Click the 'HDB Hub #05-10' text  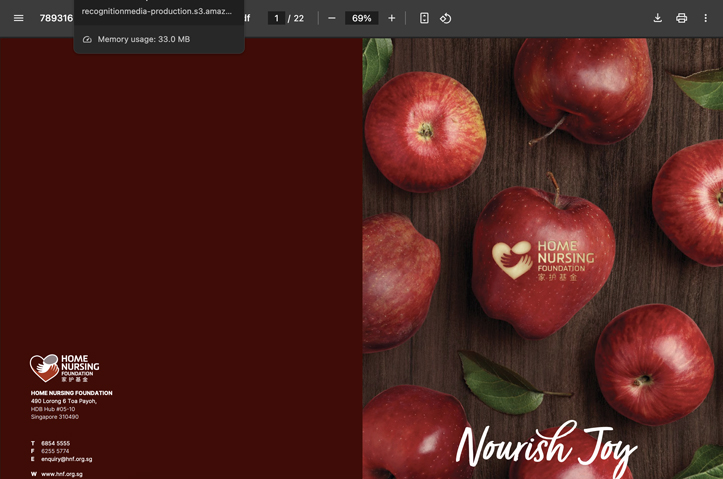(53, 409)
